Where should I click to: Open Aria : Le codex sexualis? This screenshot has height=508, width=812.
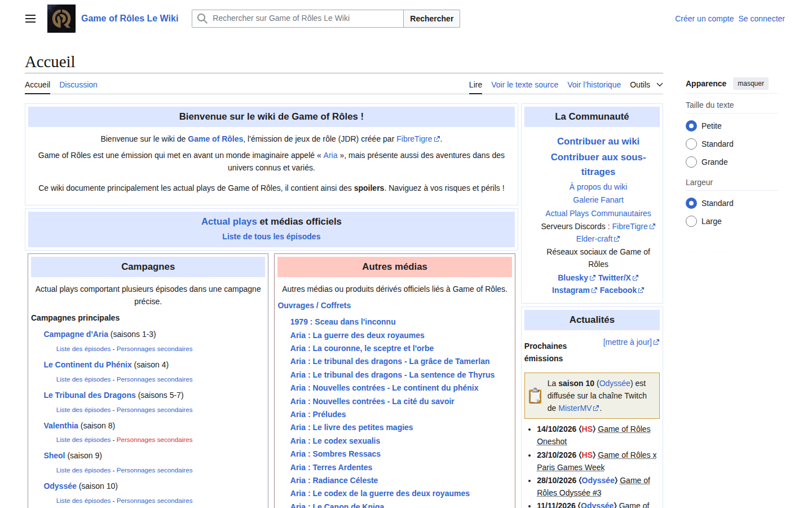pos(335,441)
